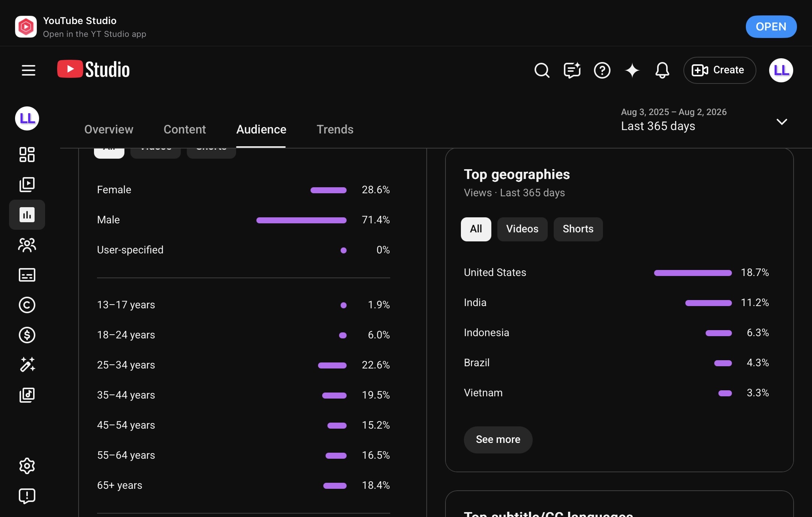This screenshot has width=812, height=517.
Task: Select the Shorts filter in Top geographies
Action: (578, 229)
